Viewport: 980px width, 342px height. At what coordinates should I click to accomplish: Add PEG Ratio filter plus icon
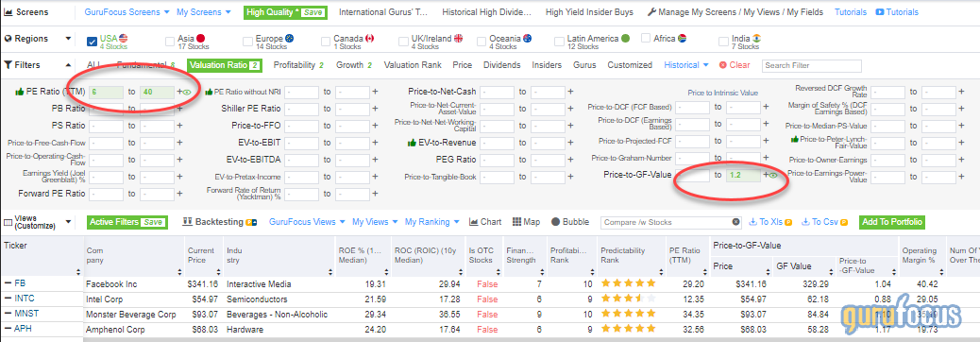[x=570, y=160]
